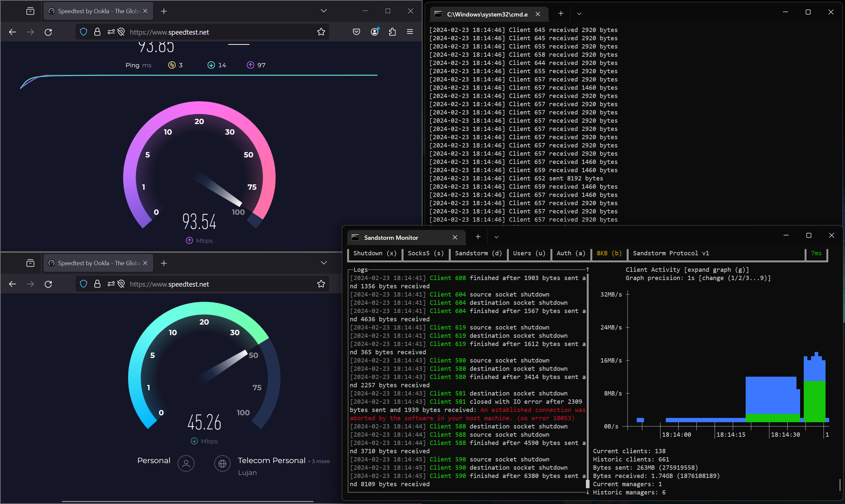This screenshot has height=504, width=845.
Task: Expand the list all tabs chevron in top browser
Action: (x=323, y=11)
